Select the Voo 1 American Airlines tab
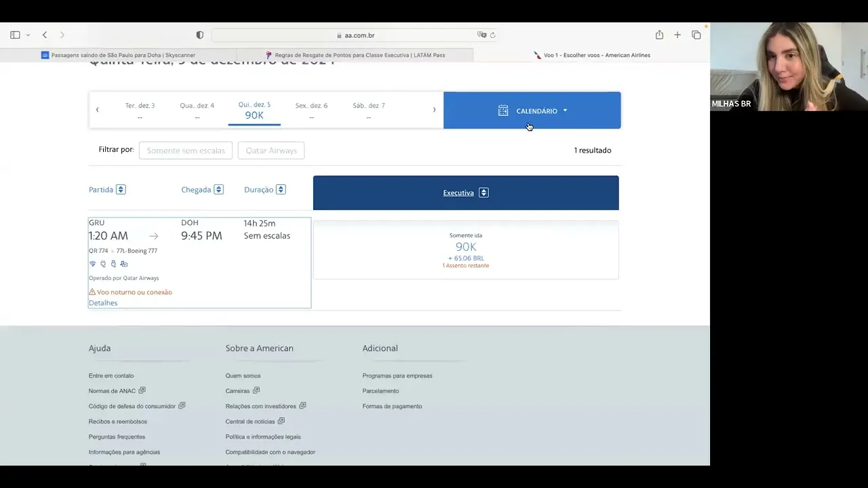868x488 pixels. coord(591,55)
